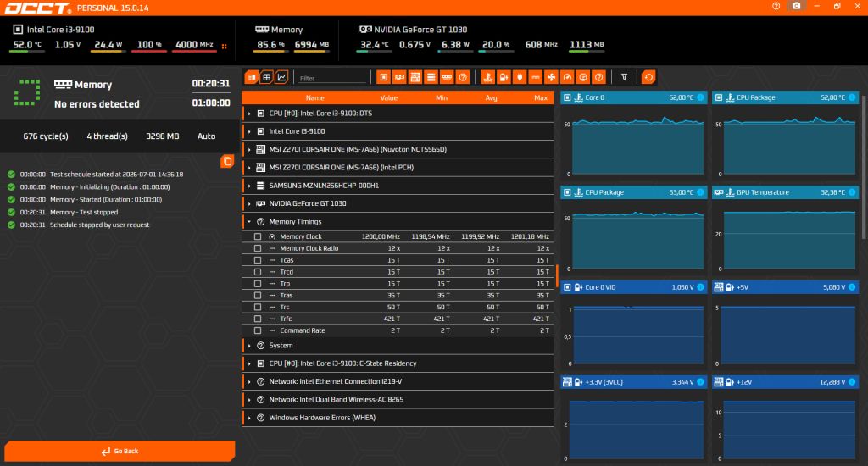Switch to combined table and graph view
The width and height of the screenshot is (868, 466).
tap(252, 77)
